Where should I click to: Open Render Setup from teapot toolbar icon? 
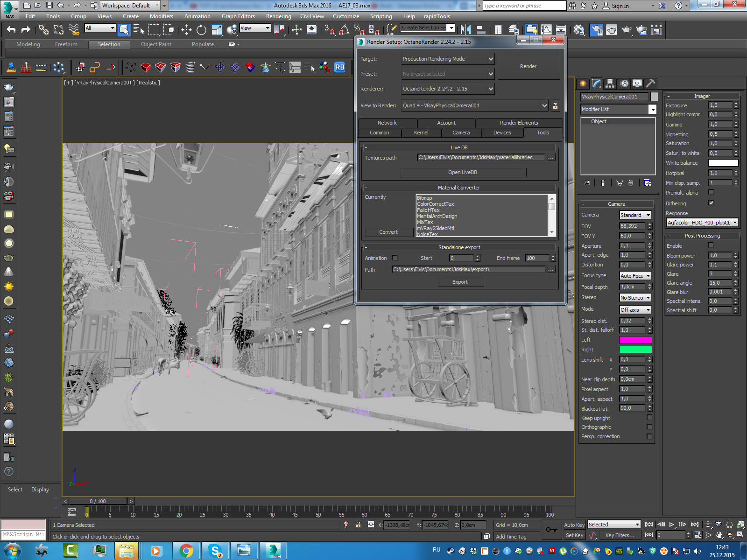click(596, 30)
